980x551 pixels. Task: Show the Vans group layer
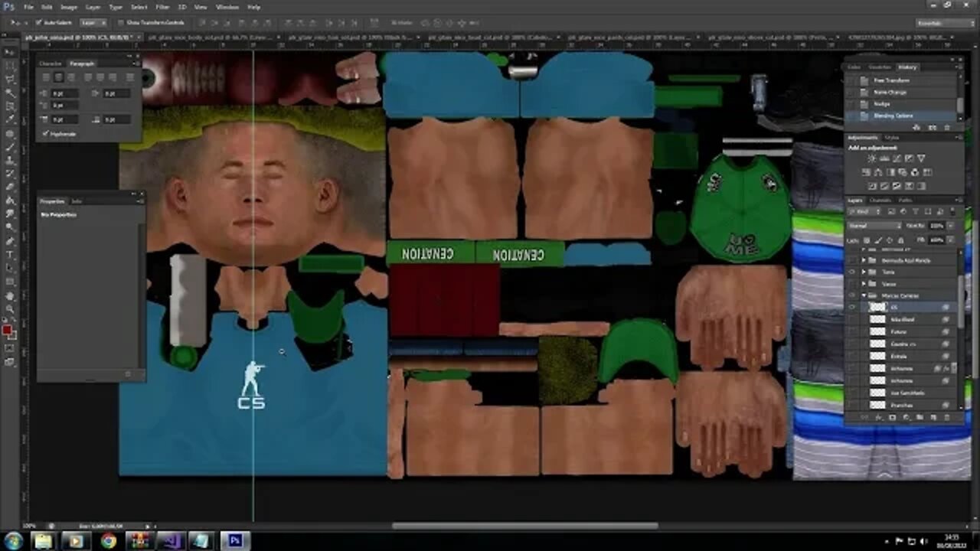click(852, 284)
